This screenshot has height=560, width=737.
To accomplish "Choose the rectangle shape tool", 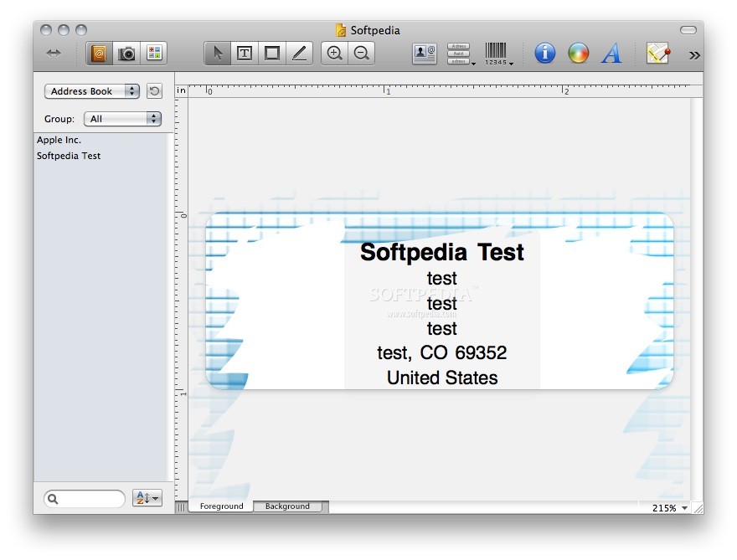I will coord(271,53).
